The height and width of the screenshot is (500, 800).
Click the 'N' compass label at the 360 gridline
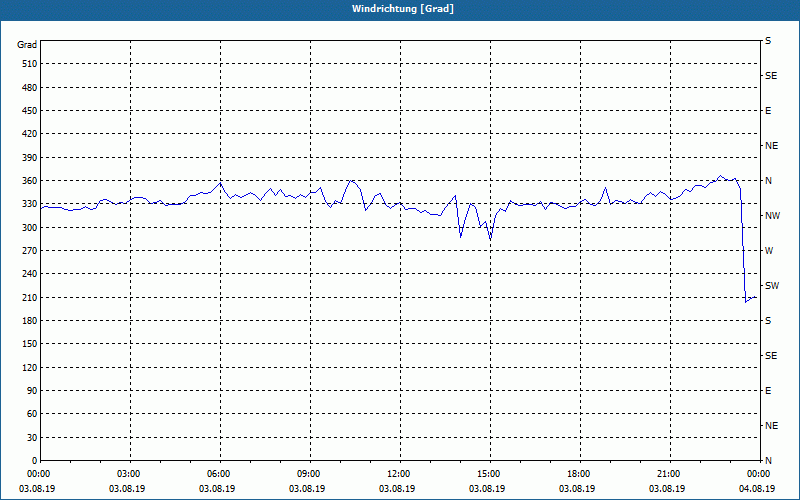pos(768,181)
